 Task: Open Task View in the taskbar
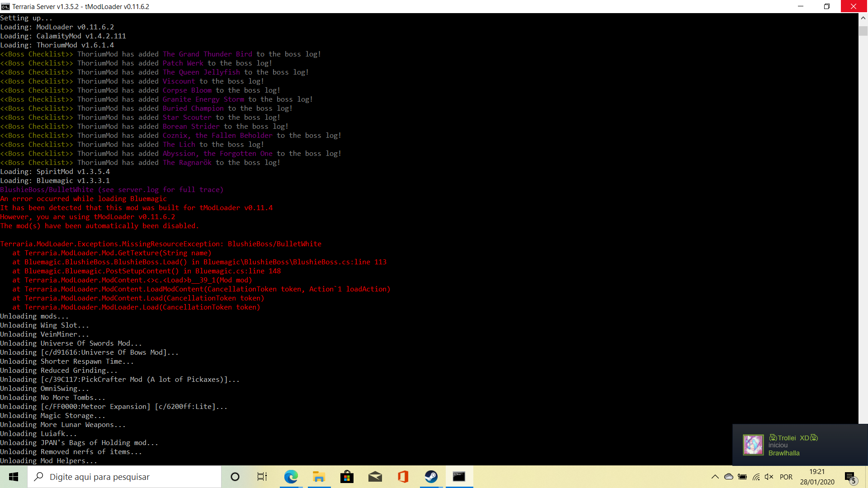click(x=262, y=477)
